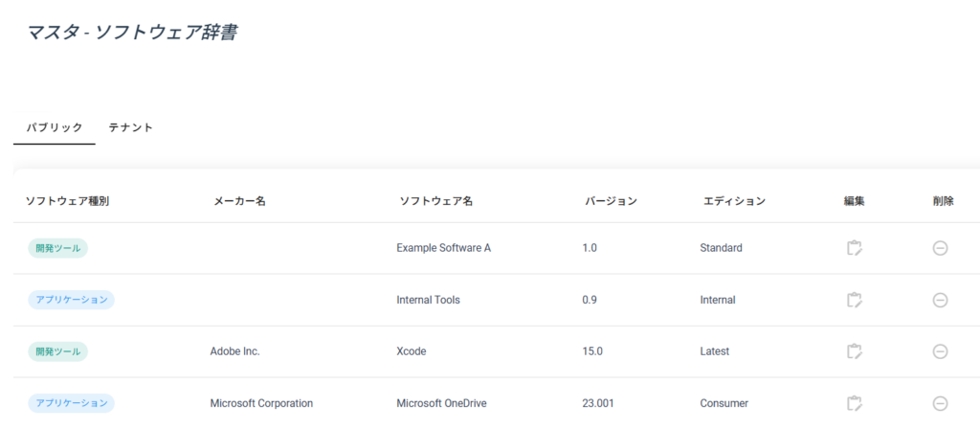Click the 開発ツール tag for Example Software A
The height and width of the screenshot is (429, 980).
(x=57, y=248)
